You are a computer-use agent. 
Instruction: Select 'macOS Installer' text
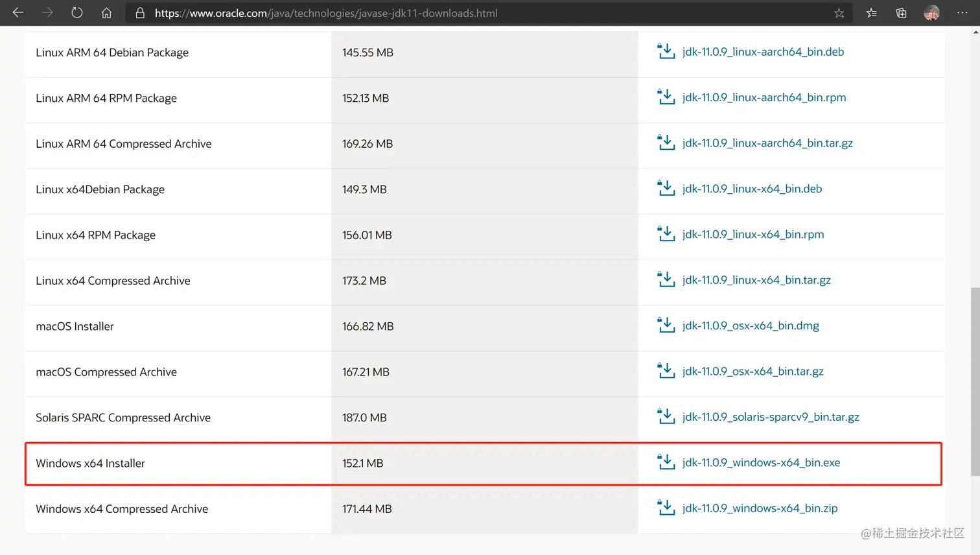pyautogui.click(x=75, y=326)
